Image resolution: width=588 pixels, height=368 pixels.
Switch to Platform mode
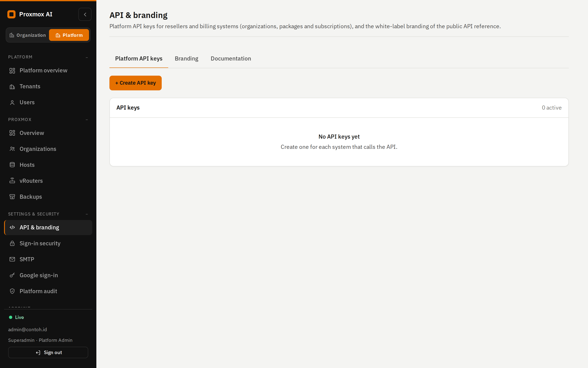69,35
